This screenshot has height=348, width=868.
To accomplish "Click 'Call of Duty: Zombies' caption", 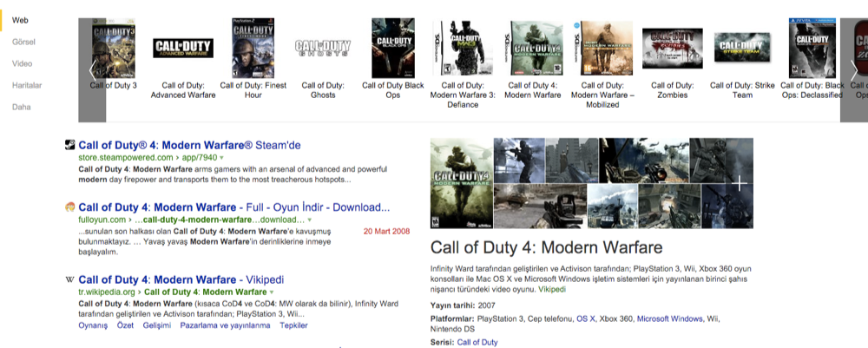I will click(x=672, y=90).
